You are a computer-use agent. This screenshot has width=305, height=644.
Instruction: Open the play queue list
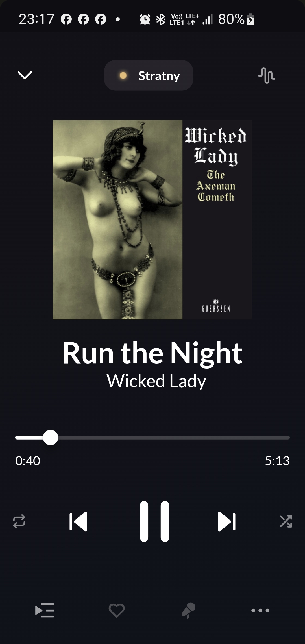tap(45, 610)
